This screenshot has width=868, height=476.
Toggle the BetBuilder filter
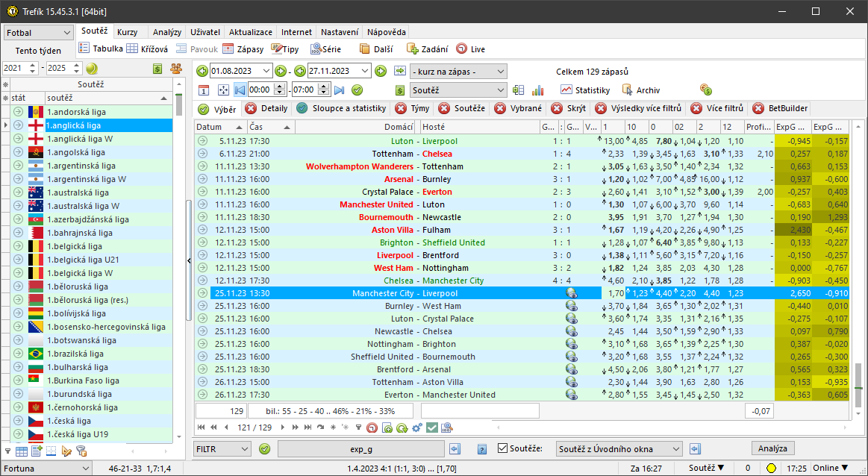(x=780, y=108)
